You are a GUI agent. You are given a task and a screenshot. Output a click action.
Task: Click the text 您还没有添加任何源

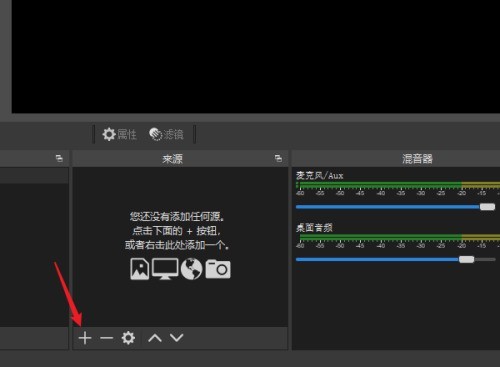tap(177, 217)
